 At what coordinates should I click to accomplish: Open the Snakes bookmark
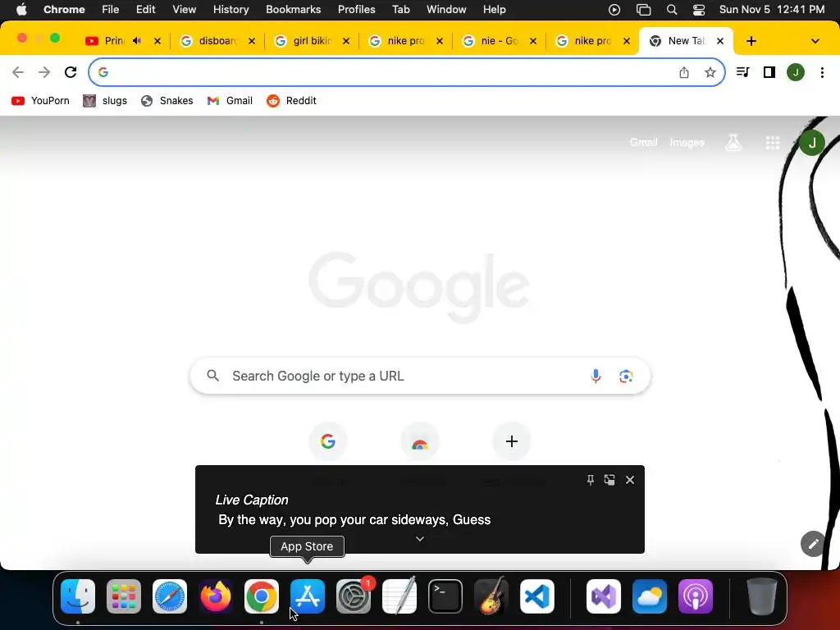(167, 101)
